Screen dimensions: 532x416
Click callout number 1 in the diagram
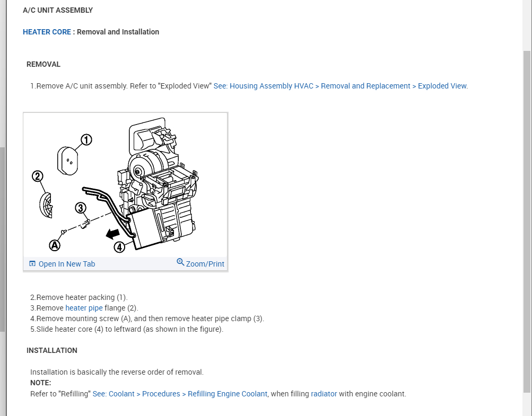86,140
